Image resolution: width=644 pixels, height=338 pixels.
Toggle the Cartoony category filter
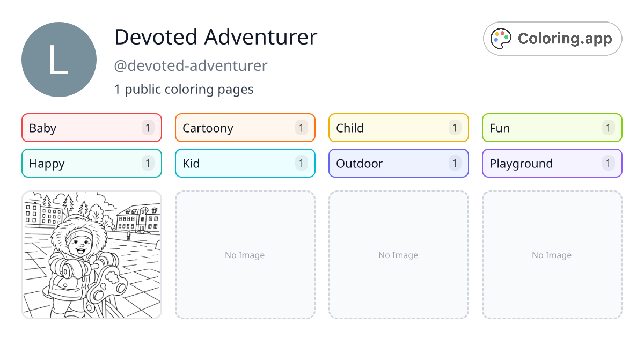point(245,128)
